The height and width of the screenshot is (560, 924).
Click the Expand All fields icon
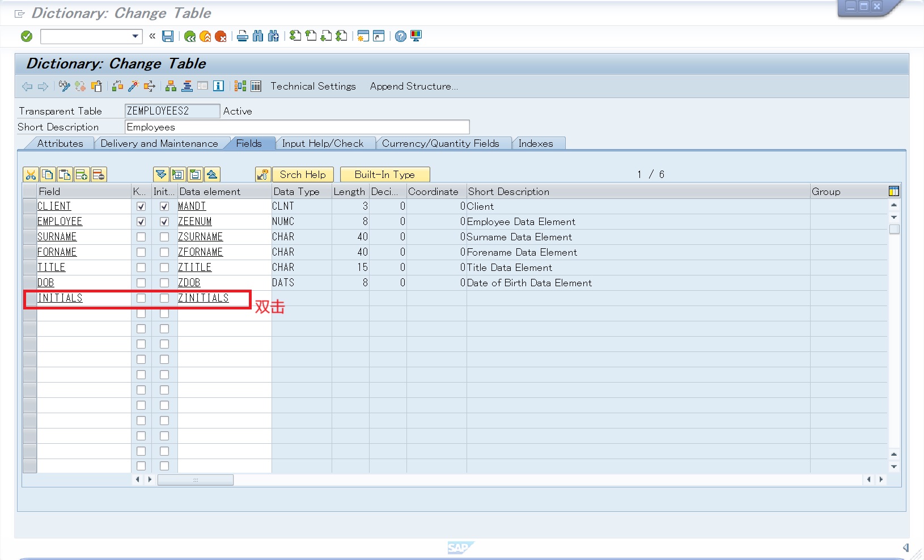(161, 175)
